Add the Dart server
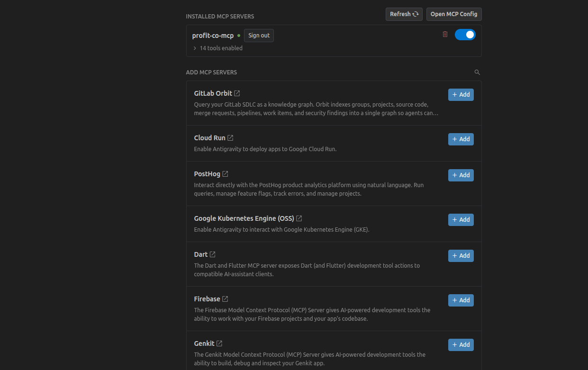 [x=461, y=256]
